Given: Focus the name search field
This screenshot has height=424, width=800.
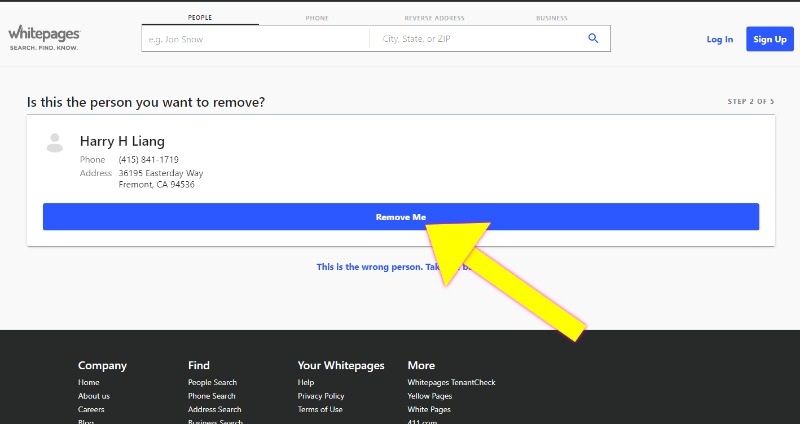Looking at the screenshot, I should [x=255, y=39].
